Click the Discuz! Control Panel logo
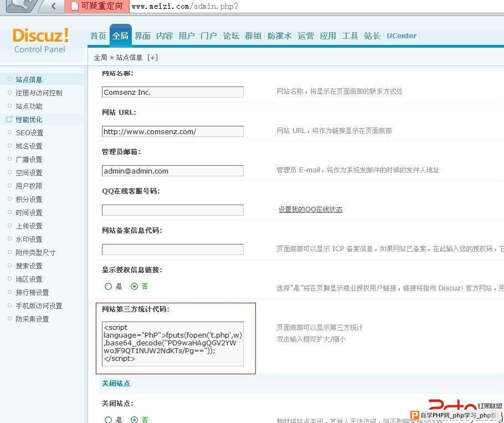This screenshot has width=504, height=423. pos(40,40)
